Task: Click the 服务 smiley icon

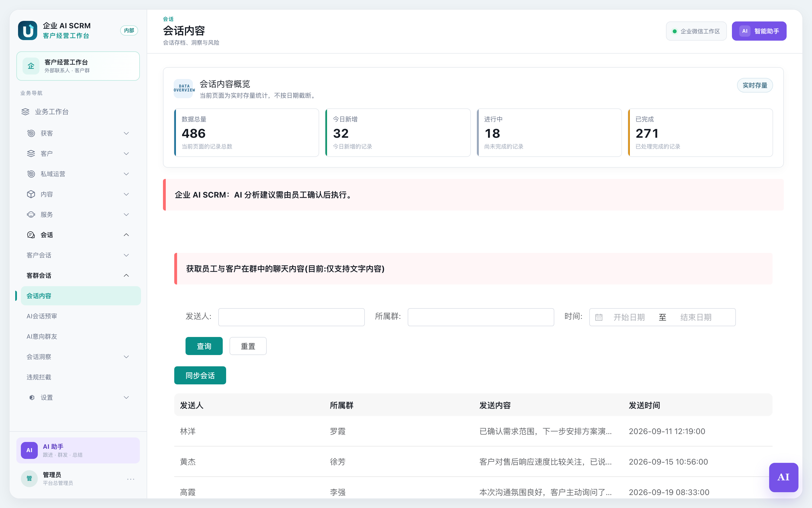Action: (x=31, y=214)
